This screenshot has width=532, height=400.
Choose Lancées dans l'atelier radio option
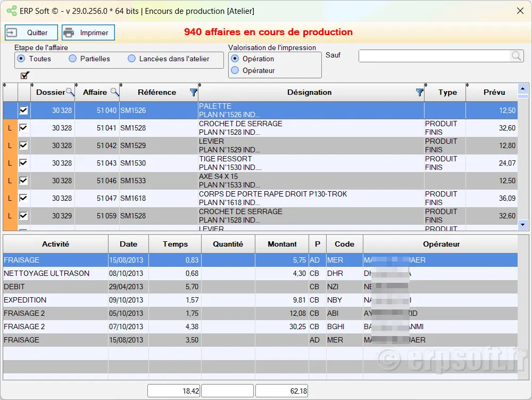point(132,59)
